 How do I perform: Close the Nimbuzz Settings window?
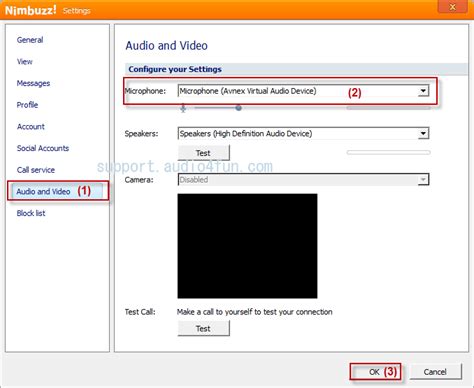click(x=452, y=7)
